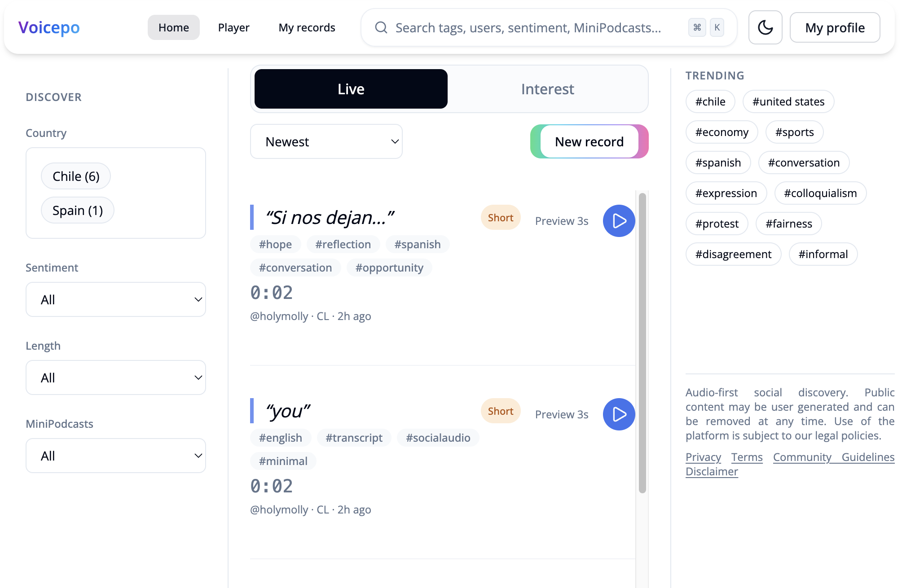Screen dimensions: 924x588
Task: Open the Player page
Action: pos(233,27)
